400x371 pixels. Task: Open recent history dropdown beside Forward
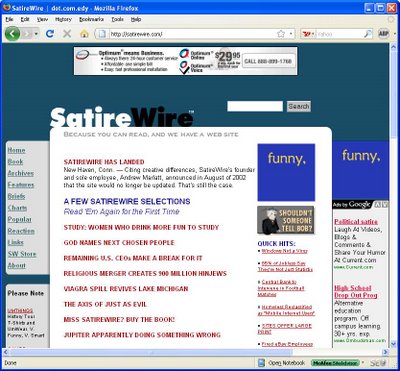[36, 34]
